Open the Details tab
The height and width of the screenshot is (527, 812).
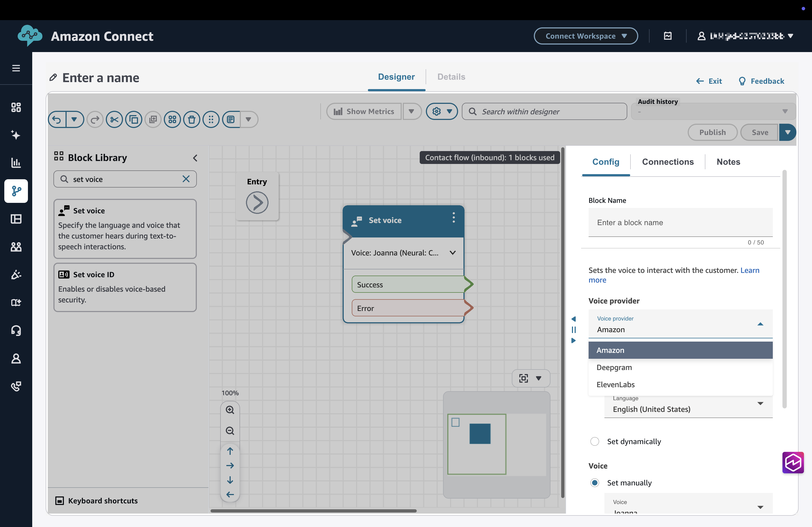point(451,77)
